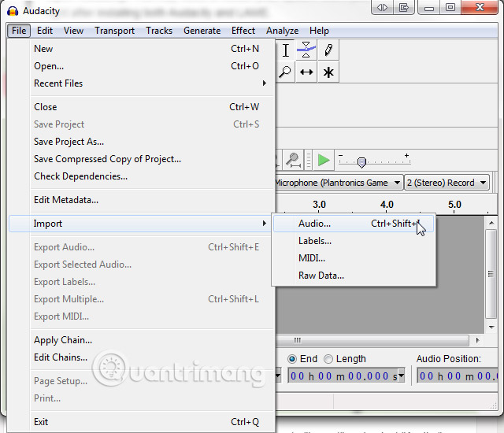Choose Raw Data... in Import submenu

[x=354, y=276]
